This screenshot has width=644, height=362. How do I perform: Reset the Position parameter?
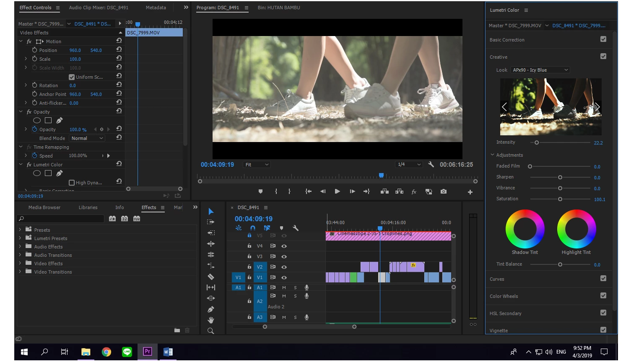(119, 49)
